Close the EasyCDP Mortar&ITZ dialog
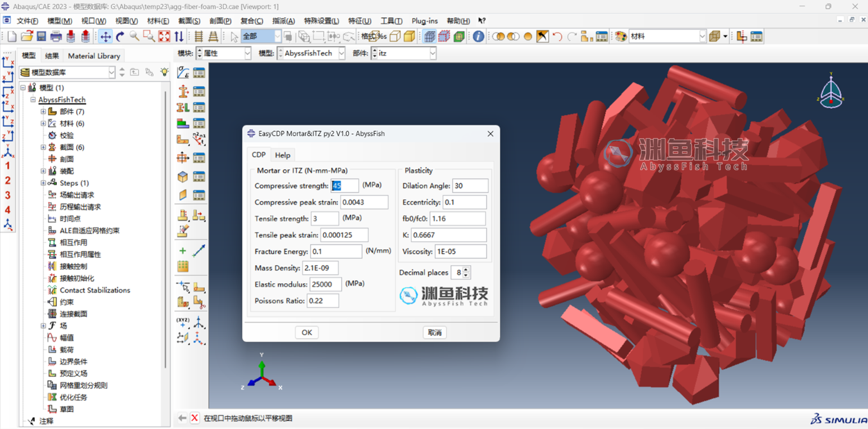This screenshot has width=868, height=429. point(490,134)
